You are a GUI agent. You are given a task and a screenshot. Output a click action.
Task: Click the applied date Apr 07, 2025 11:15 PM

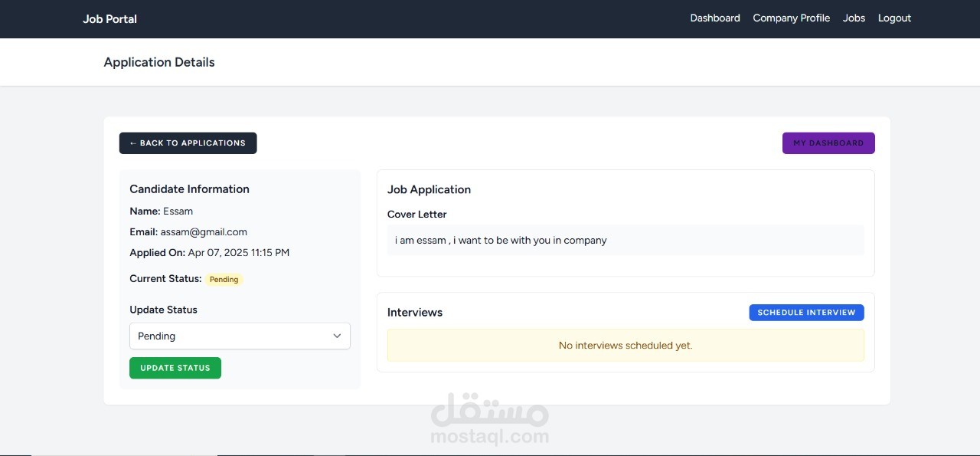pyautogui.click(x=239, y=253)
